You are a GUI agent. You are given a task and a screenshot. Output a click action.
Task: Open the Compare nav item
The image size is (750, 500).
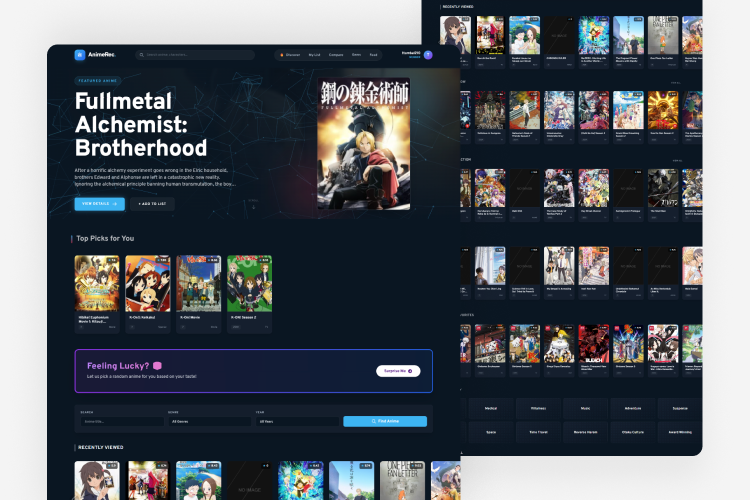pyautogui.click(x=336, y=55)
